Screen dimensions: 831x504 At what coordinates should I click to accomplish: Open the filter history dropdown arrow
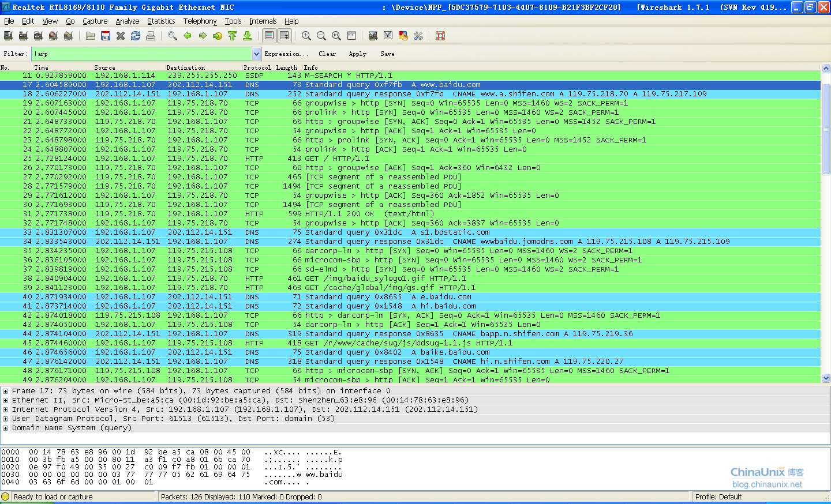point(257,54)
